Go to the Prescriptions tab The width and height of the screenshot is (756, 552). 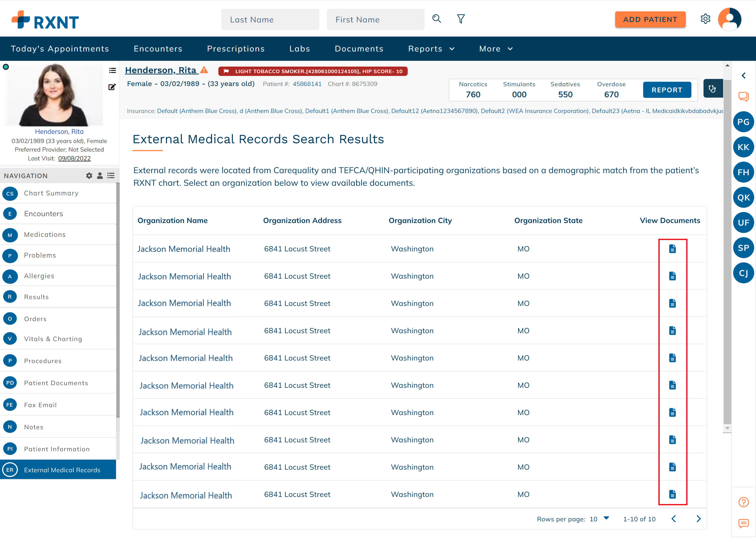click(236, 49)
